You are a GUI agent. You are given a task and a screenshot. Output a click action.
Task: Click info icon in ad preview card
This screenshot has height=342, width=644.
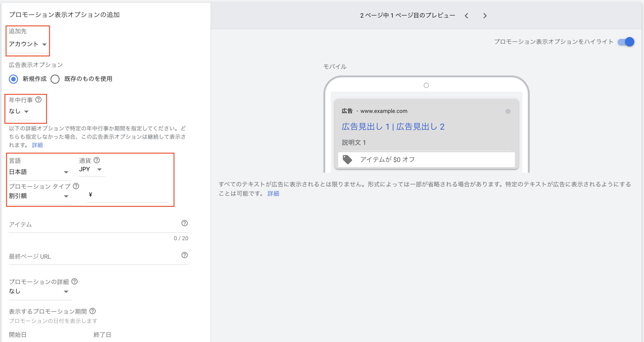[x=508, y=111]
